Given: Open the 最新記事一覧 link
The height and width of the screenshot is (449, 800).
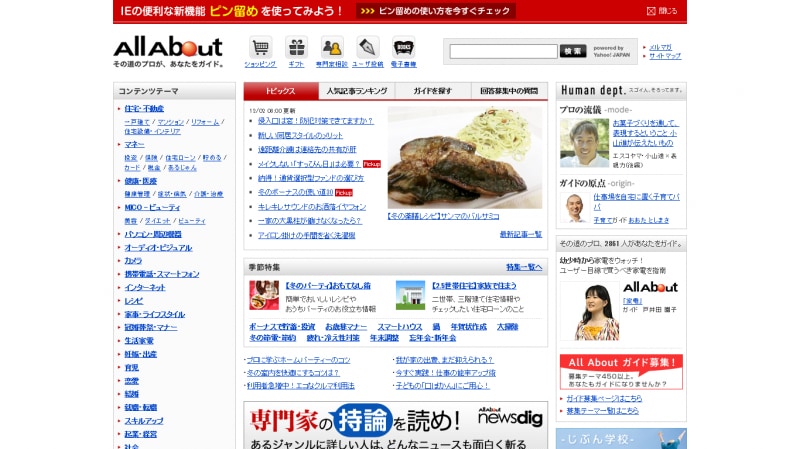Looking at the screenshot, I should point(521,235).
